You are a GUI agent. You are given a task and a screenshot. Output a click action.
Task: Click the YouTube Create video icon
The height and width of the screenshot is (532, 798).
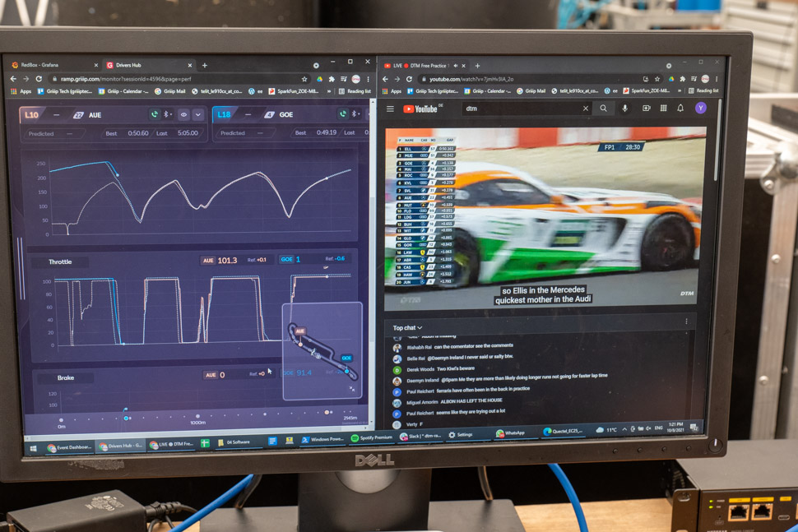tap(647, 109)
